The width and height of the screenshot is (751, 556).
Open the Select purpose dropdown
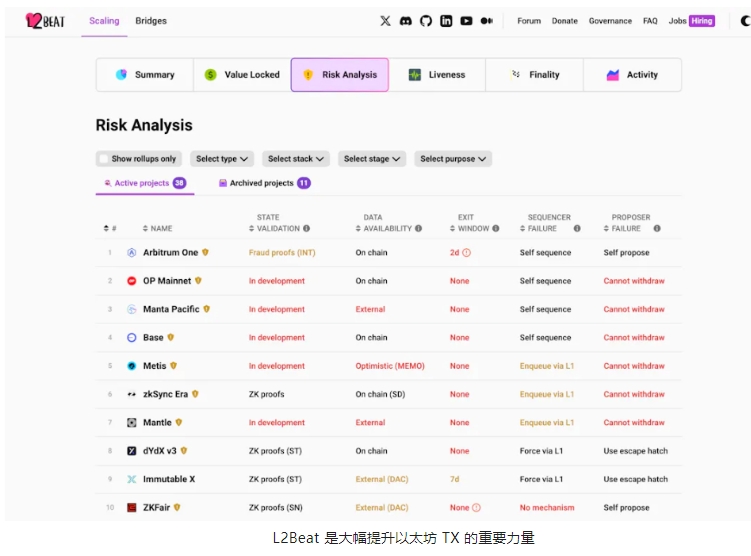pos(453,159)
